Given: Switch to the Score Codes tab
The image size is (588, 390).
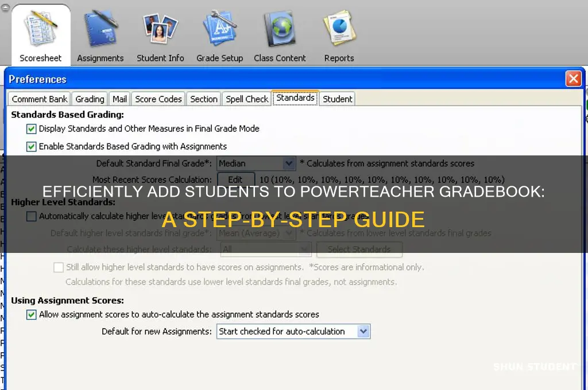Looking at the screenshot, I should click(158, 99).
